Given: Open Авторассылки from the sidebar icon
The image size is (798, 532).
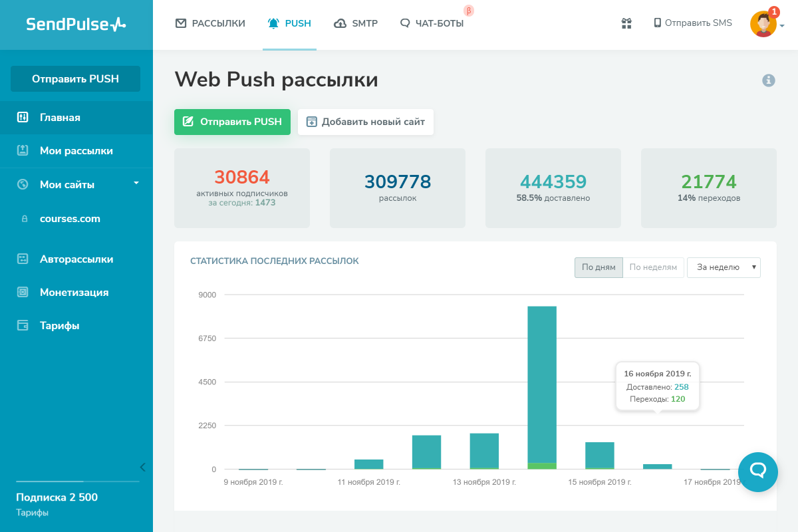Looking at the screenshot, I should 23,259.
